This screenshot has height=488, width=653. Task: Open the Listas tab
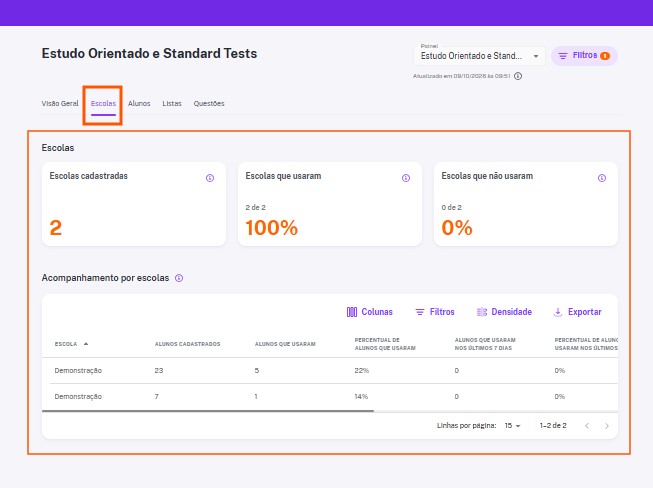click(172, 104)
